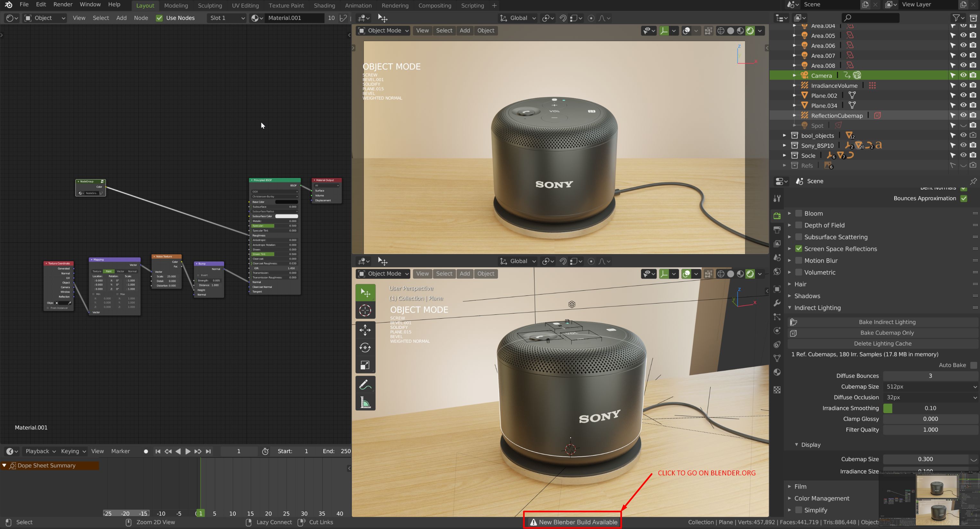Viewport: 980px width, 529px height.
Task: Open the World properties globe icon
Action: (x=777, y=271)
